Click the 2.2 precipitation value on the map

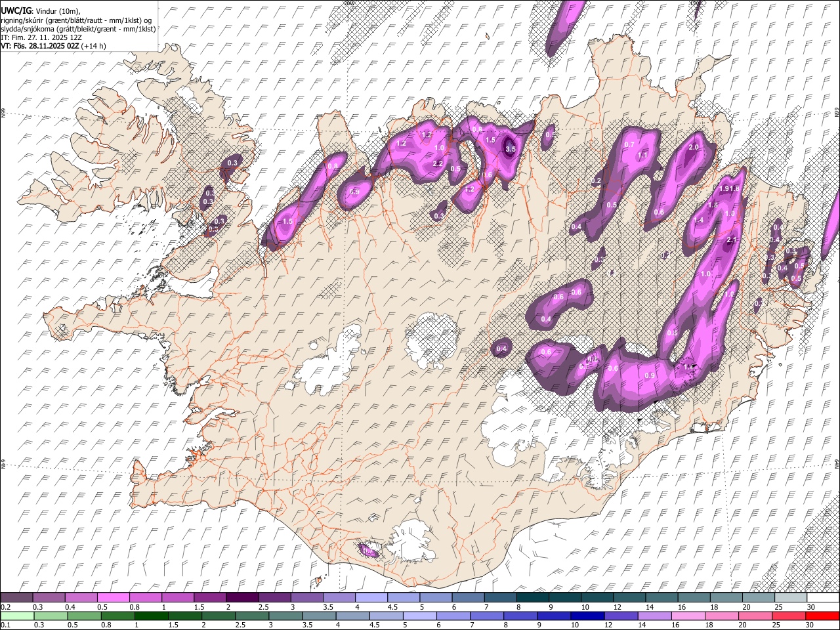coord(438,163)
